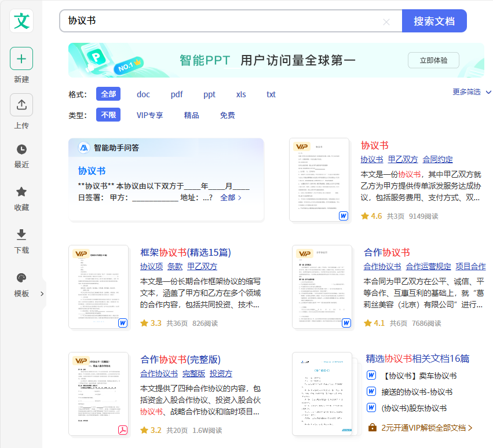Screen dimensions: 493x448
Task: Click the search input field containing 协议书
Action: pos(220,21)
